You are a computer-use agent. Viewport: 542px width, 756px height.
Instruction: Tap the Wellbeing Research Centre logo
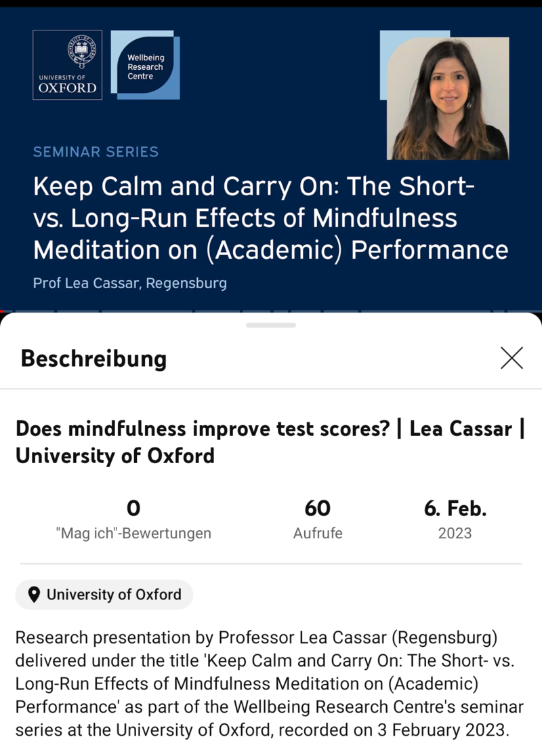tap(146, 65)
